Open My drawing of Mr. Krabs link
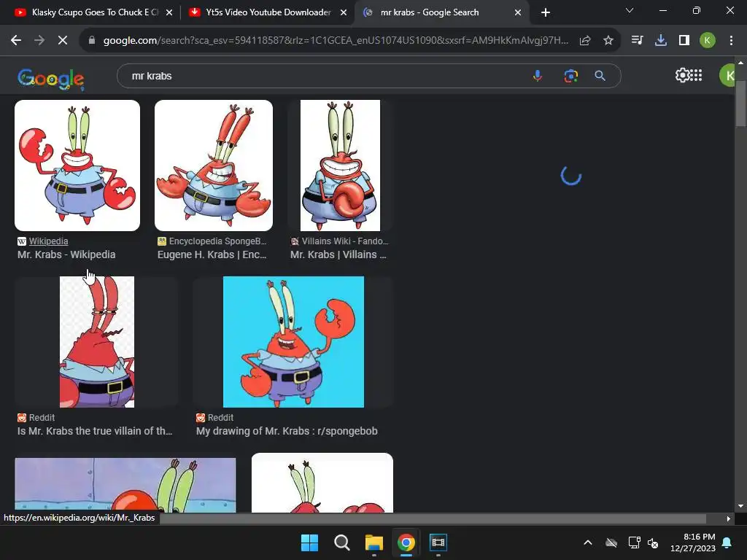This screenshot has height=560, width=747. coord(287,431)
